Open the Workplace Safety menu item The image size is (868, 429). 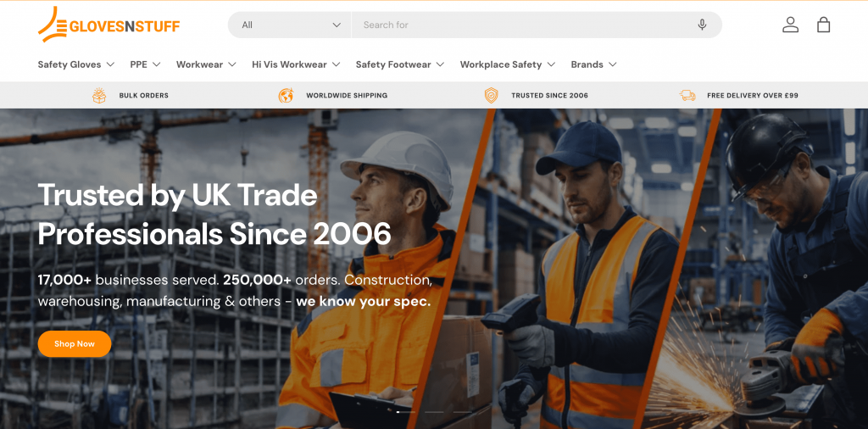click(508, 64)
